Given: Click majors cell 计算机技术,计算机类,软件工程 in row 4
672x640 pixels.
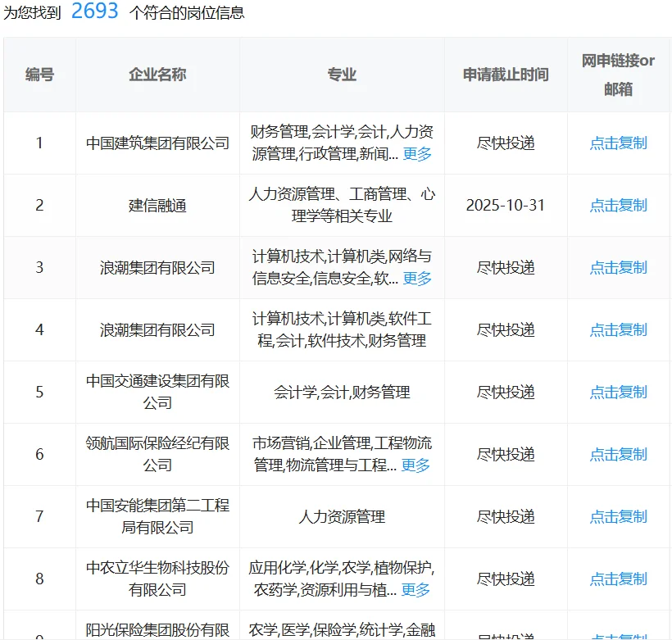Looking at the screenshot, I should point(342,329).
